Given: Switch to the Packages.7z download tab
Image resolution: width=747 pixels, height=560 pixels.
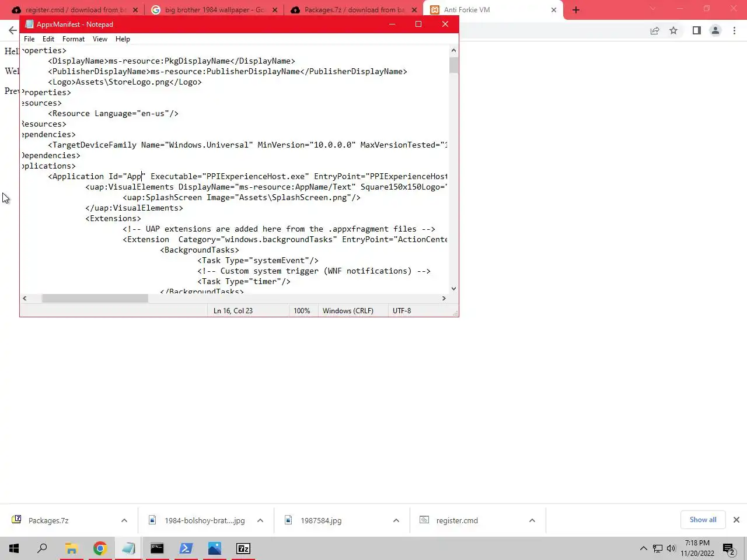Looking at the screenshot, I should [354, 10].
